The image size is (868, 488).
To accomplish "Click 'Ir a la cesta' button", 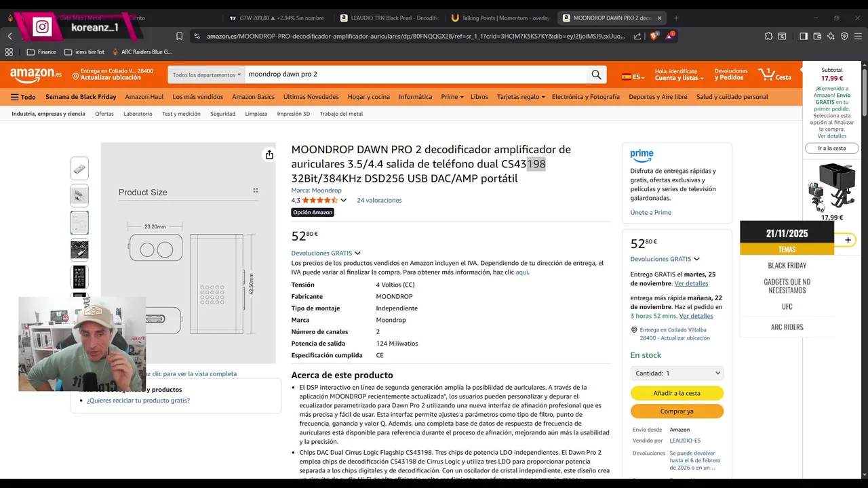I will tap(831, 148).
